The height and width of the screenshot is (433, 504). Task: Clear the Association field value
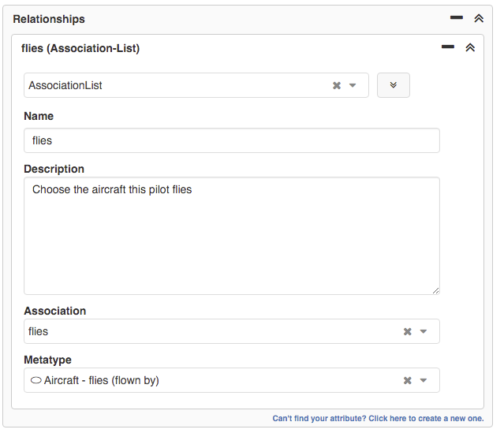408,331
